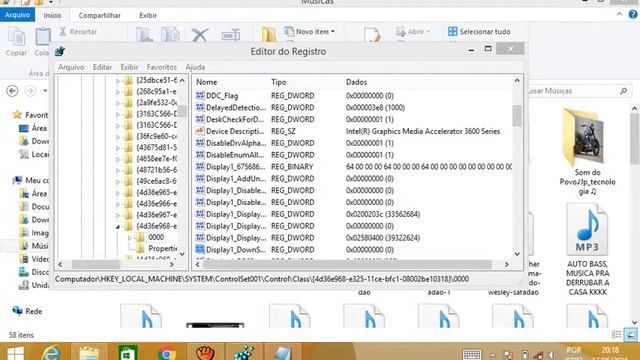
Task: Open Windows Store from the taskbar
Action: click(x=127, y=353)
